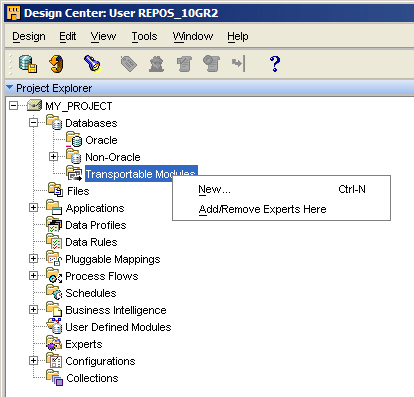Select the Experts tree label
414x397 pixels.
point(84,344)
